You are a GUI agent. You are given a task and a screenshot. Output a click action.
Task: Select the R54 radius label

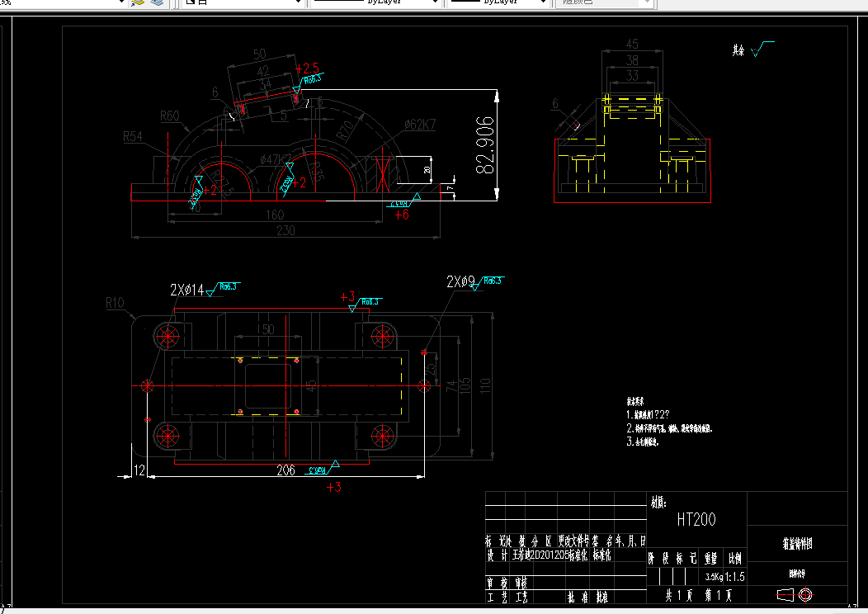point(132,136)
